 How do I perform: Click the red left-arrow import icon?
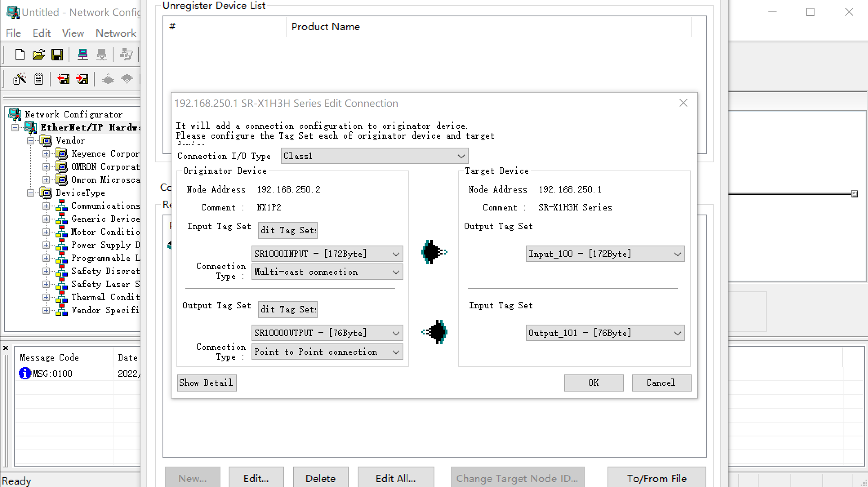pyautogui.click(x=63, y=79)
